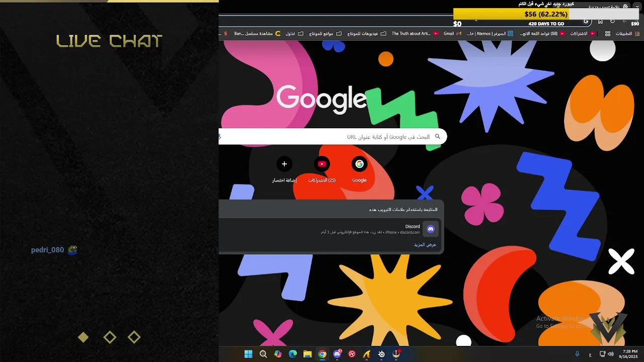
Task: Switch the input language indicator ع
Action: click(x=590, y=354)
